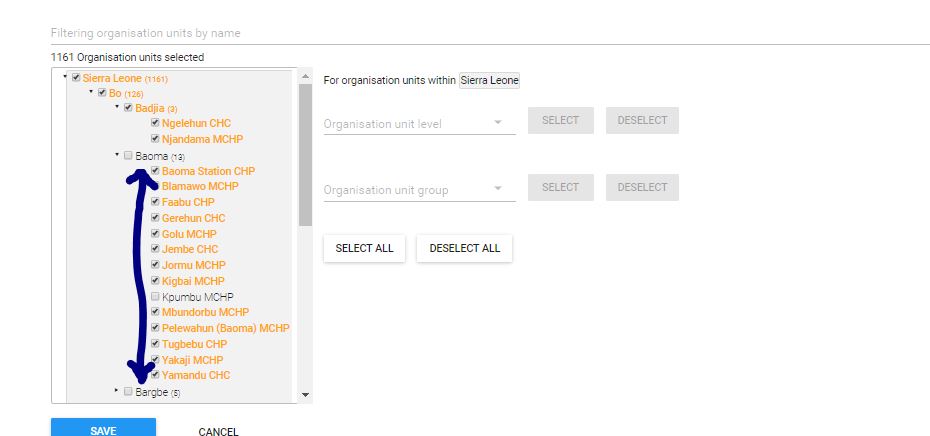Viewport: 930px width, 436px height.
Task: Uncheck the Sierra Leone root checkbox
Action: point(76,78)
